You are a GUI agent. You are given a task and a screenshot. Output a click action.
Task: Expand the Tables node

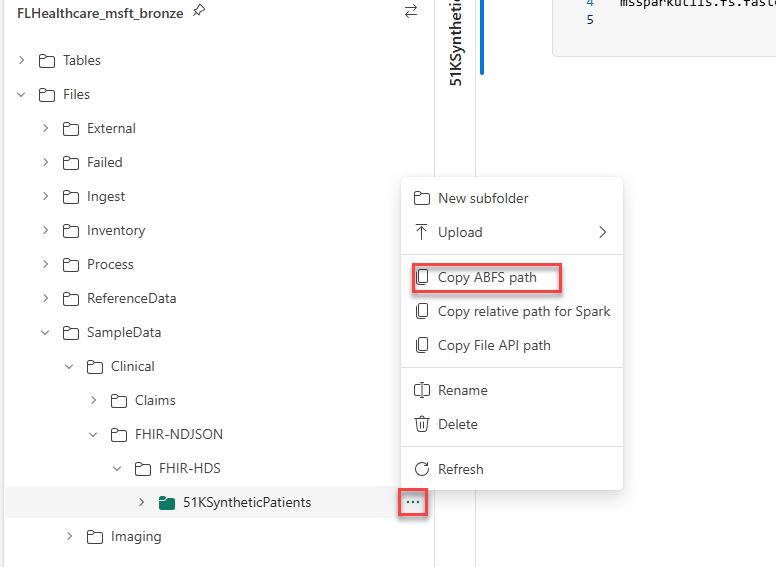pos(21,60)
